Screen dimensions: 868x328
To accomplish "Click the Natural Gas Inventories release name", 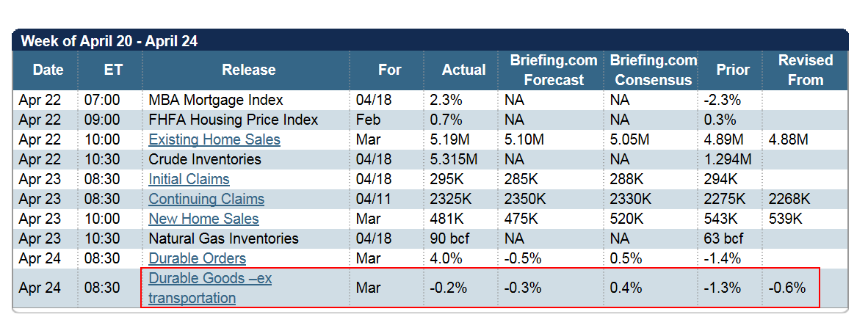I will [224, 238].
